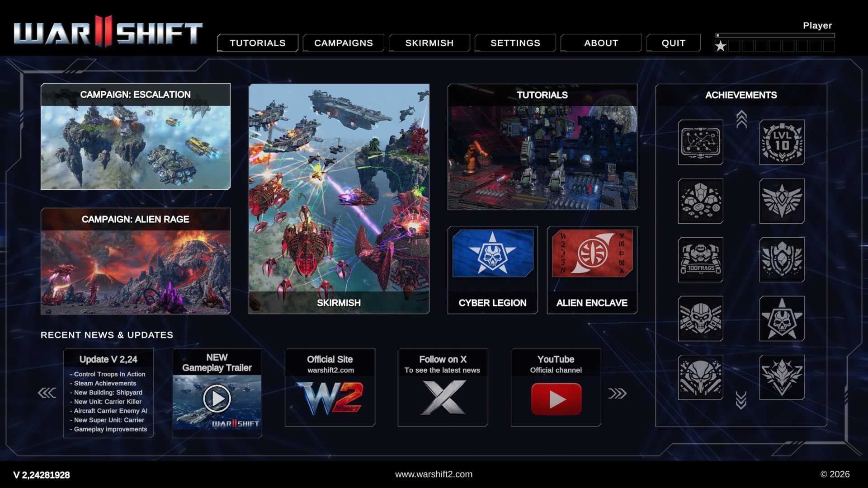868x488 pixels.
Task: Click the red YouTube play icon
Action: click(x=556, y=399)
